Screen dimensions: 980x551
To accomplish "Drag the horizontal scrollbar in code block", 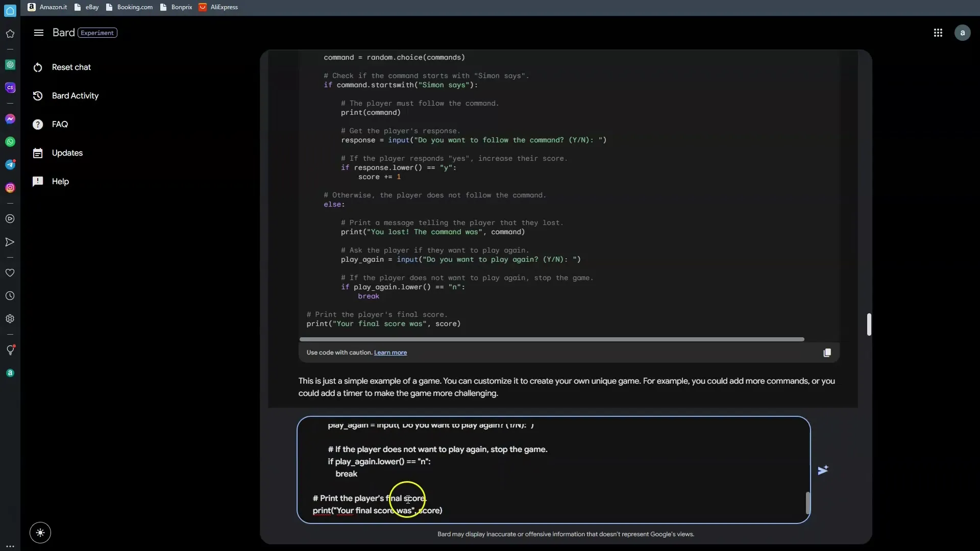I will 552,338.
